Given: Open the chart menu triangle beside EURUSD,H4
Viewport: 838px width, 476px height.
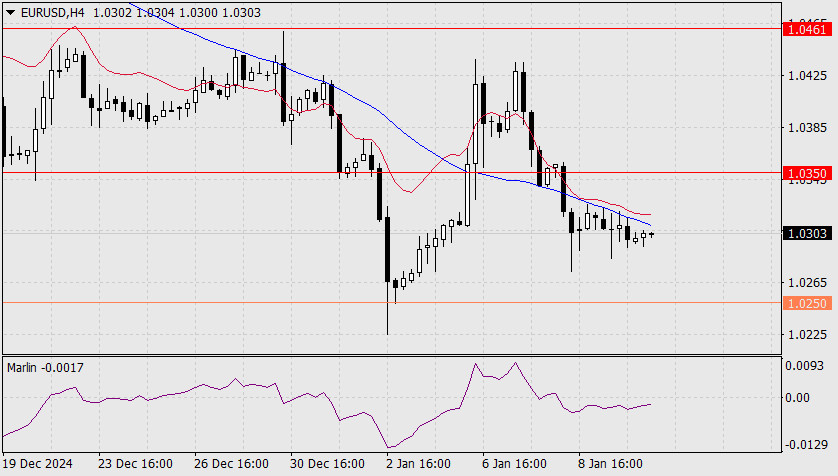Looking at the screenshot, I should [10, 12].
